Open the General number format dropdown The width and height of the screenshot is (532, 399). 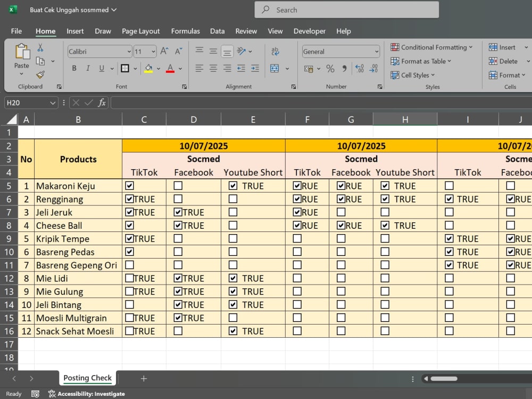point(376,52)
